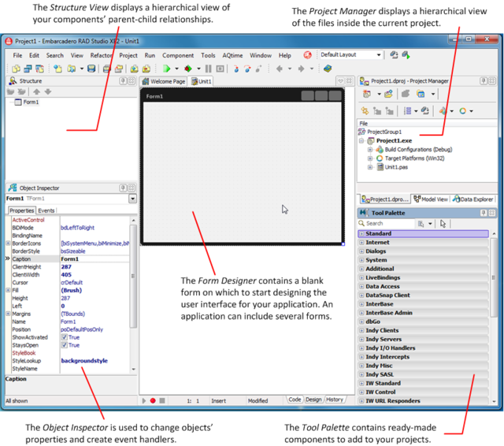The height and width of the screenshot is (446, 504).
Task: Click pointer cursor icon in the Tool Palette
Action: [x=443, y=224]
